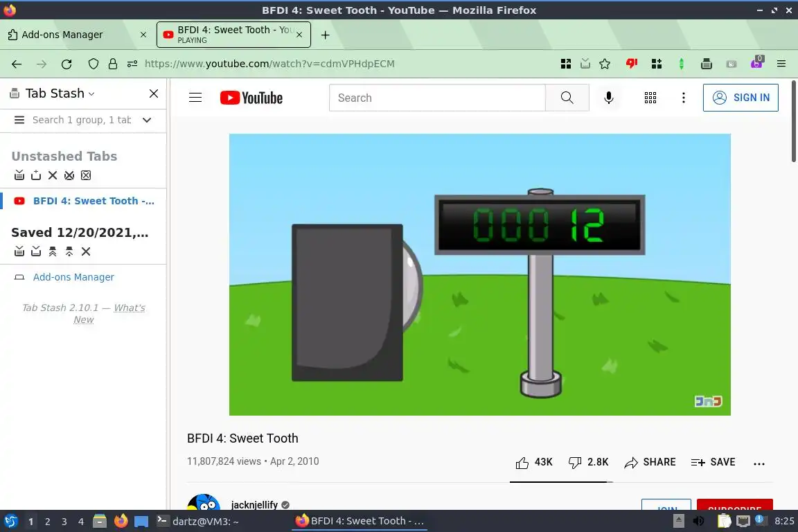Switch to workspace 2 in taskbar
Viewport: 798px width, 532px height.
coord(47,522)
